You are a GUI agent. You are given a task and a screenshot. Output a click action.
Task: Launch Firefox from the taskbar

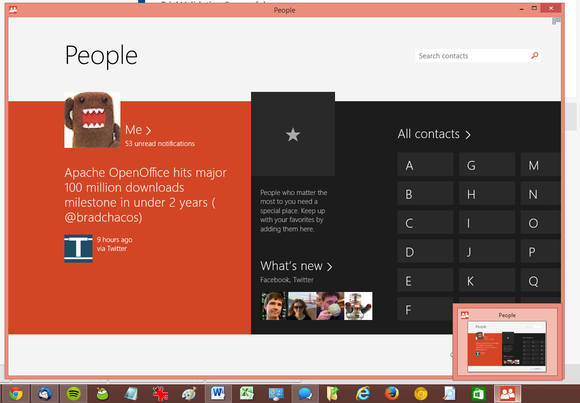391,394
